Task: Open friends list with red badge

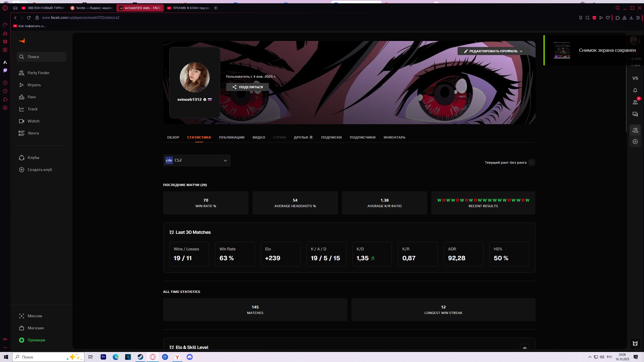Action: [x=635, y=102]
